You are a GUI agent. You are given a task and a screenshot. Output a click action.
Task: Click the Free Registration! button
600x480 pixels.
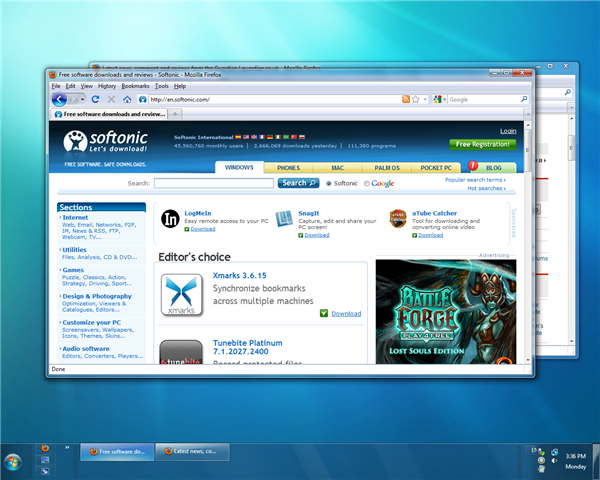point(483,144)
